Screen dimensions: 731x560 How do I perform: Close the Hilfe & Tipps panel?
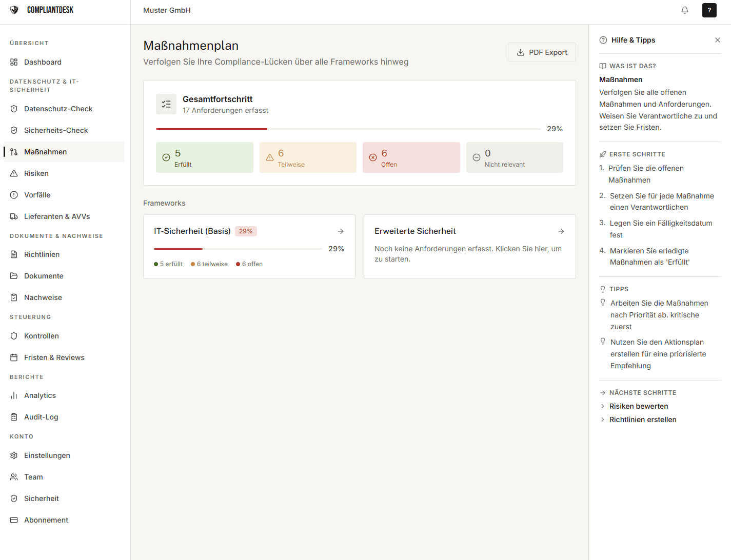pos(717,40)
